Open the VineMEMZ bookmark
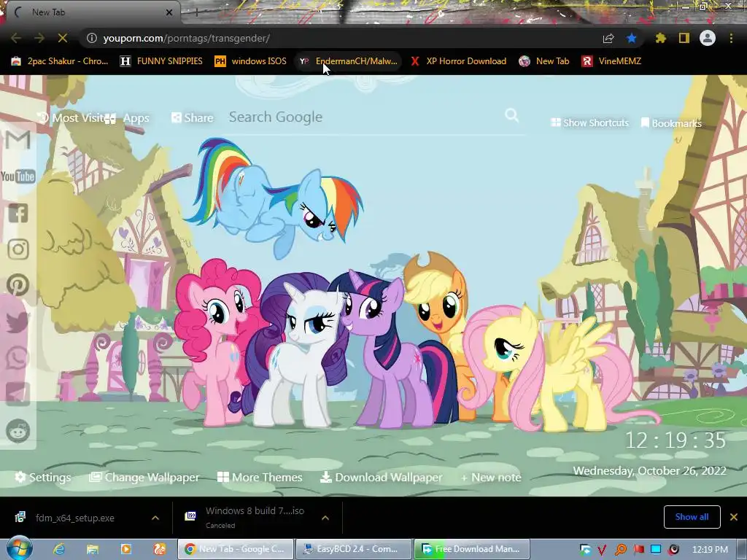 tap(612, 61)
